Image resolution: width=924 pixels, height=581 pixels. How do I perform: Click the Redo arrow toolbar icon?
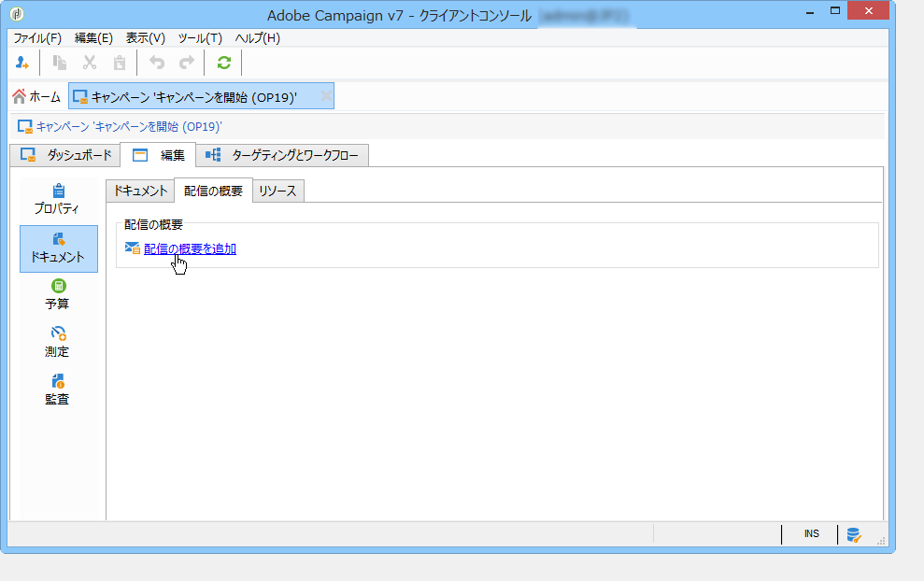(187, 63)
